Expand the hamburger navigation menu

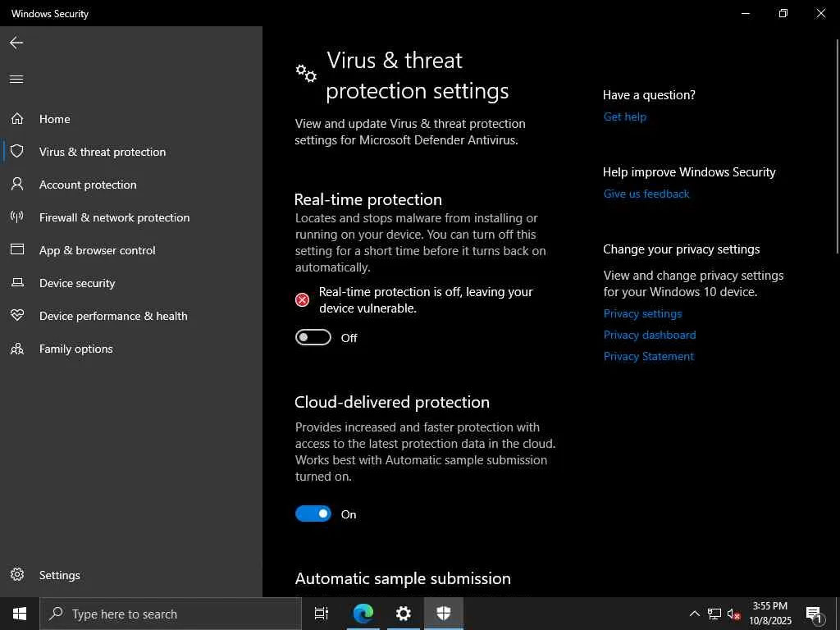coord(16,79)
